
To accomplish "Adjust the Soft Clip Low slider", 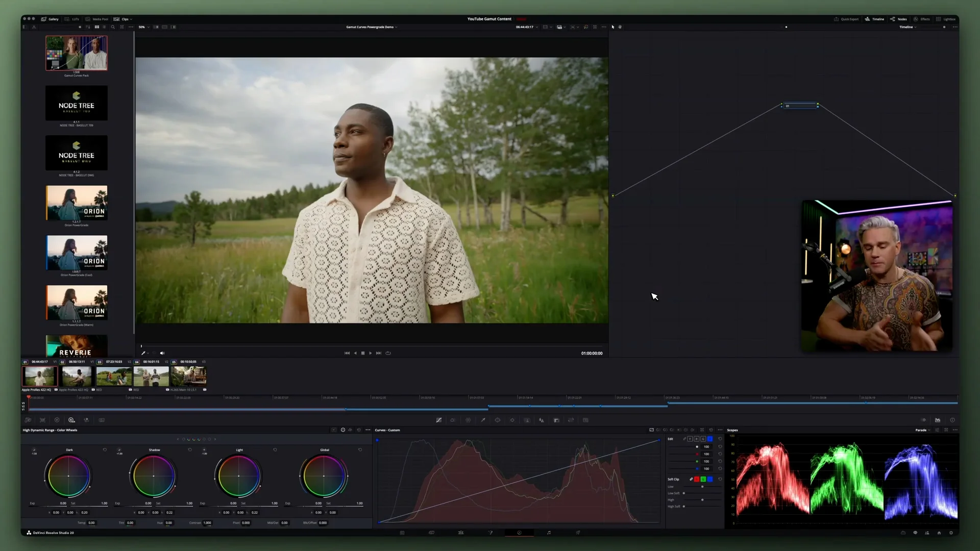I will tap(702, 487).
